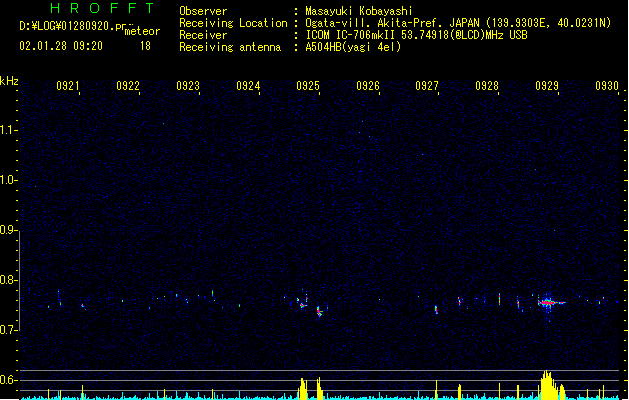Screen dimensions: 629x400
Task: Click the kHz axis unit label
Action: [x=9, y=81]
